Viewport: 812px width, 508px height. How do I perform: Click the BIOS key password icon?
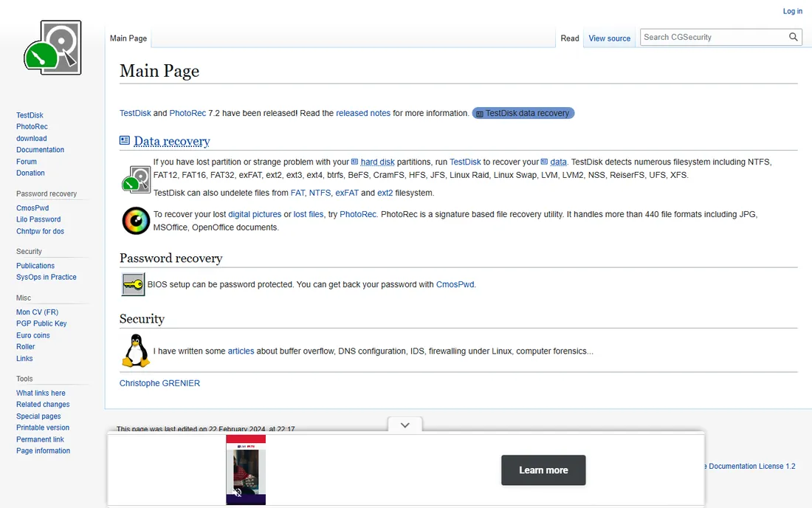click(133, 284)
